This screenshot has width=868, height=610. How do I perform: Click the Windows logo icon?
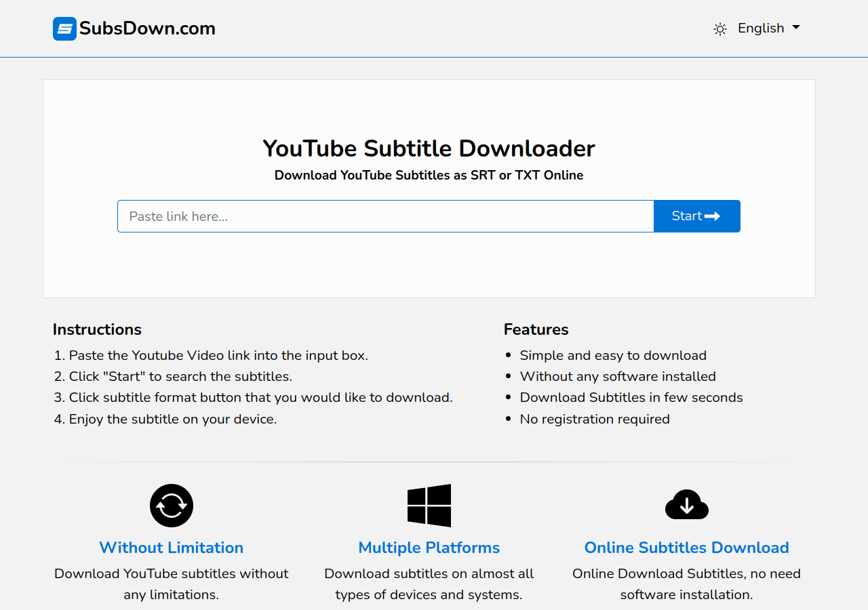coord(429,506)
